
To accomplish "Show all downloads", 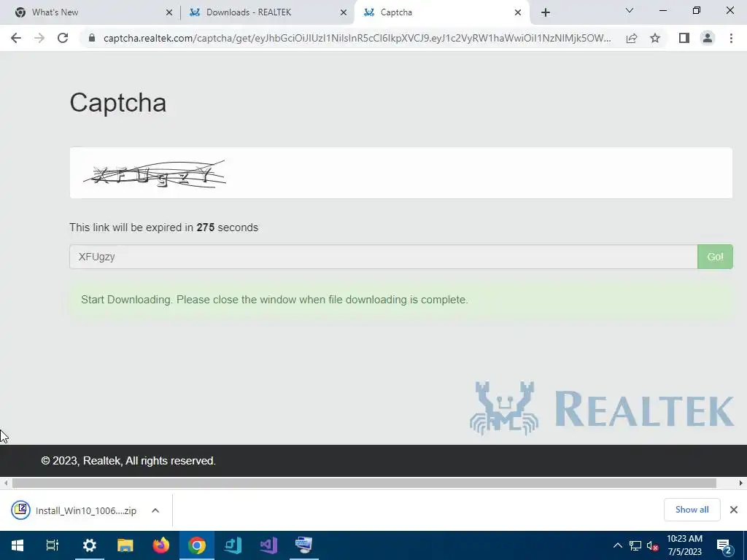I will pyautogui.click(x=692, y=510).
